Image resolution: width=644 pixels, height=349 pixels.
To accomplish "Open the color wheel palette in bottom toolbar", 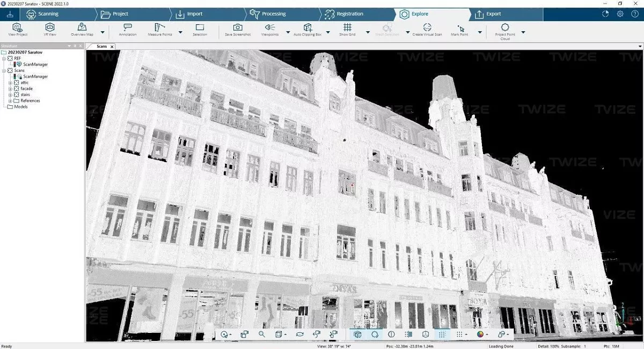I will pos(480,334).
